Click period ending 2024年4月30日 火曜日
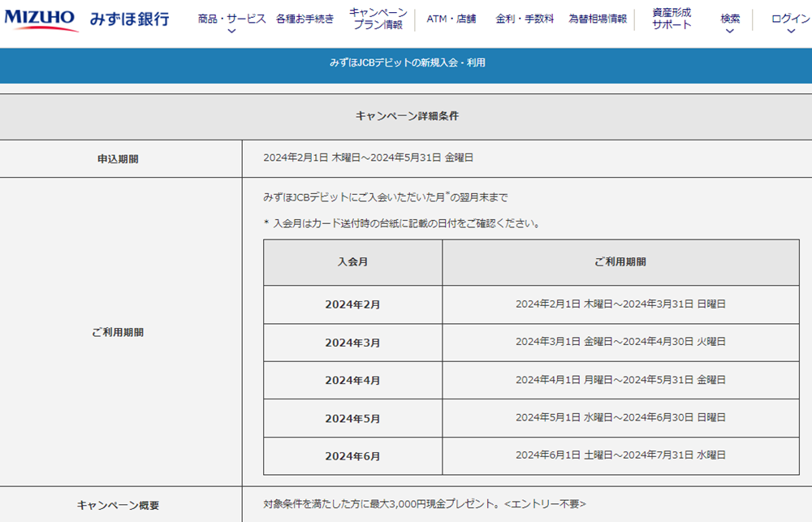Viewport: 812px width, 522px height. click(620, 342)
